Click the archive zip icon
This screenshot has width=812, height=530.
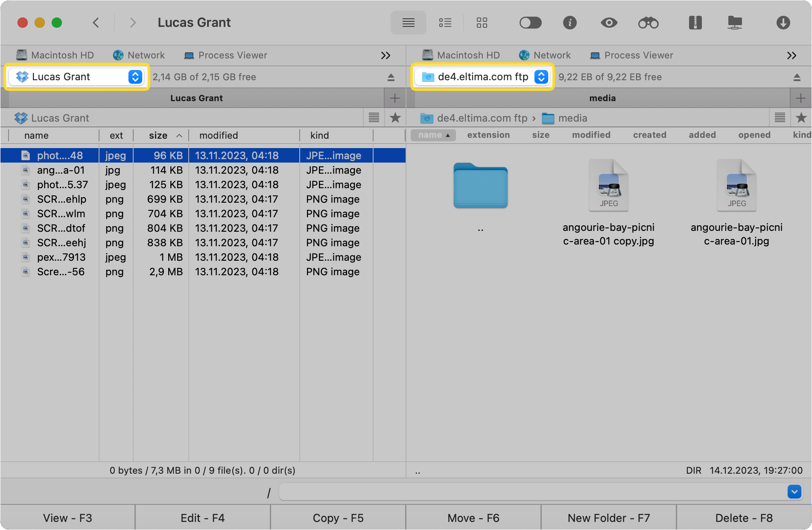695,23
